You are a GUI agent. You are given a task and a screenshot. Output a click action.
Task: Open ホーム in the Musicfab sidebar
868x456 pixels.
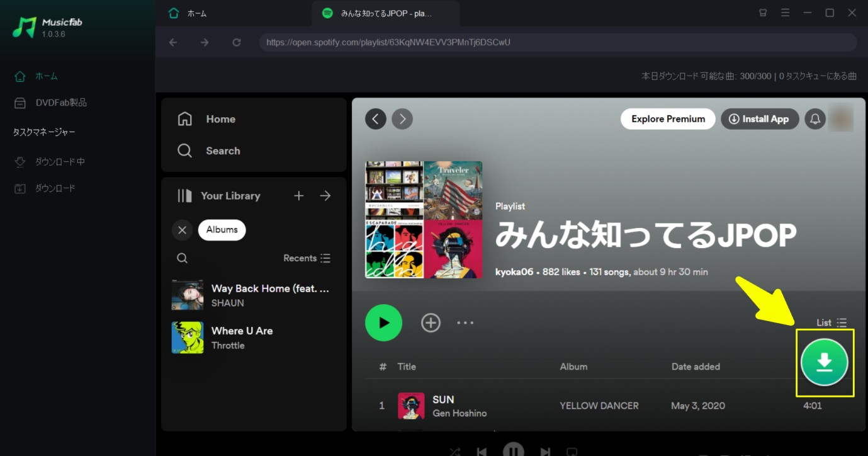(46, 76)
